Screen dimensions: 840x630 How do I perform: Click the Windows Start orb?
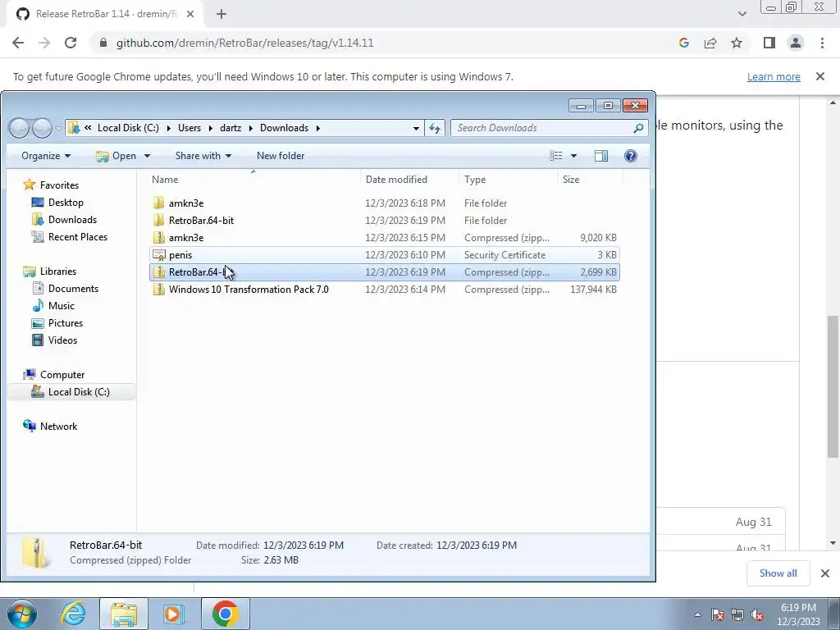(22, 614)
